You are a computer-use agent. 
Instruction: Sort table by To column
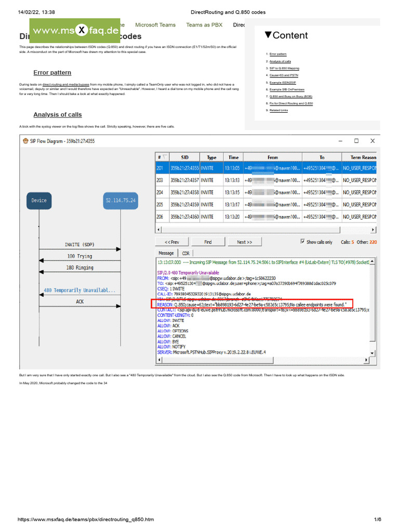point(322,157)
